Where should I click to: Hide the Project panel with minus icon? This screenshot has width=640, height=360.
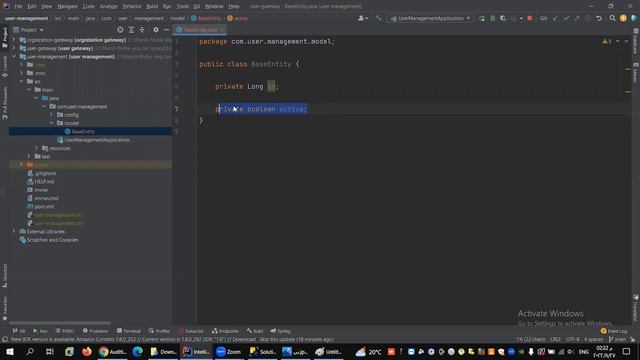point(167,30)
